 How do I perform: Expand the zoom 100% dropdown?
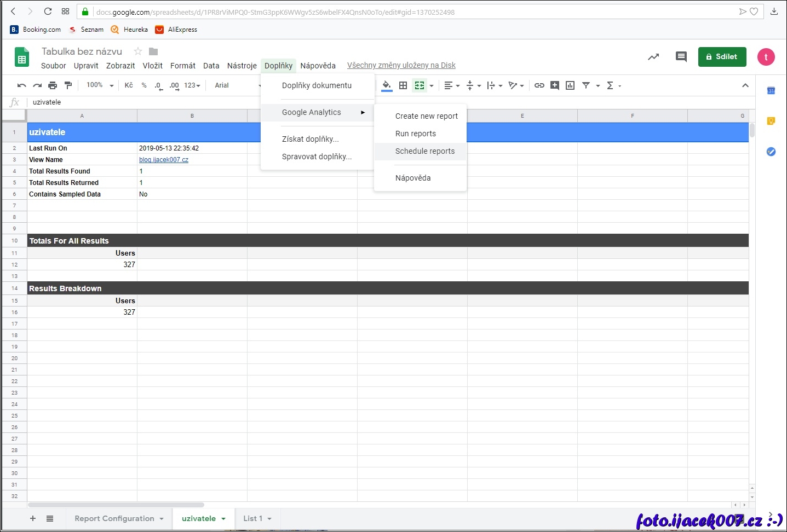[x=100, y=85]
